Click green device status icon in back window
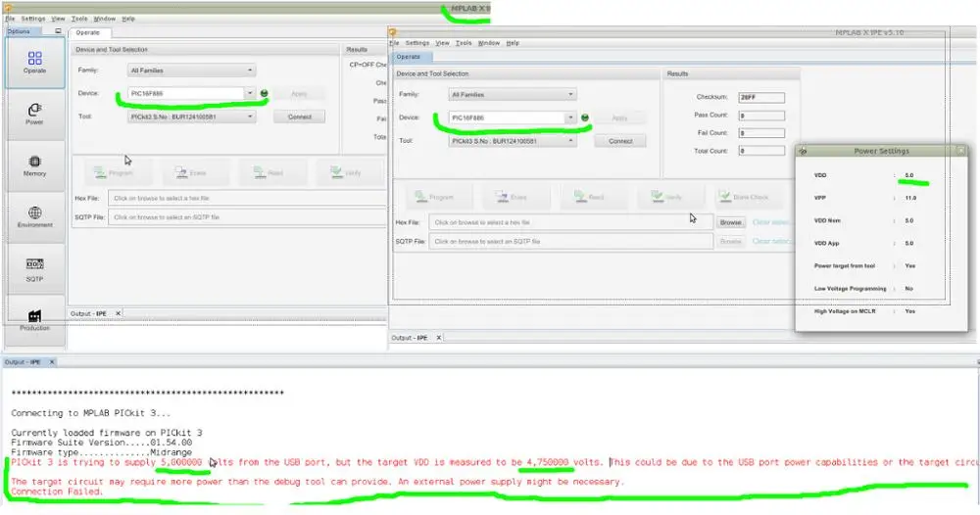The width and height of the screenshot is (980, 515). click(x=264, y=93)
